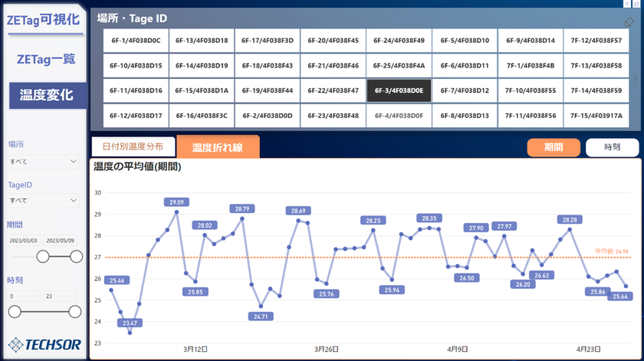Switch to the 時刻 view button

(x=612, y=147)
